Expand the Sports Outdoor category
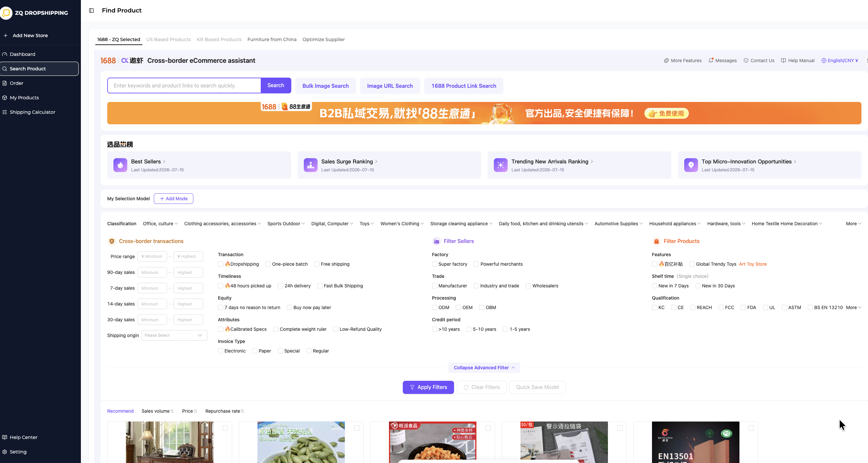The width and height of the screenshot is (868, 463). coord(286,224)
